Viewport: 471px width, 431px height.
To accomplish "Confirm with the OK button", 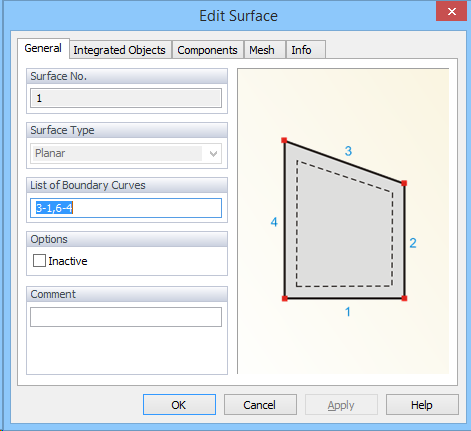I will coord(179,405).
